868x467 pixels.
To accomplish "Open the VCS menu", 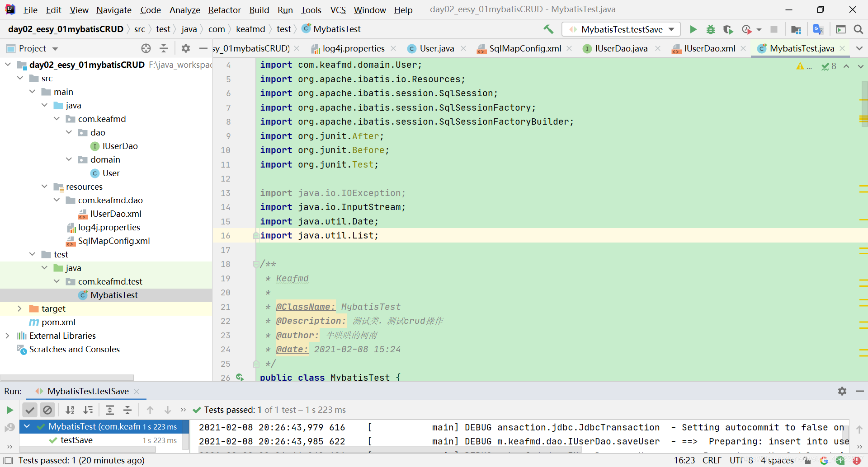I will click(x=338, y=9).
